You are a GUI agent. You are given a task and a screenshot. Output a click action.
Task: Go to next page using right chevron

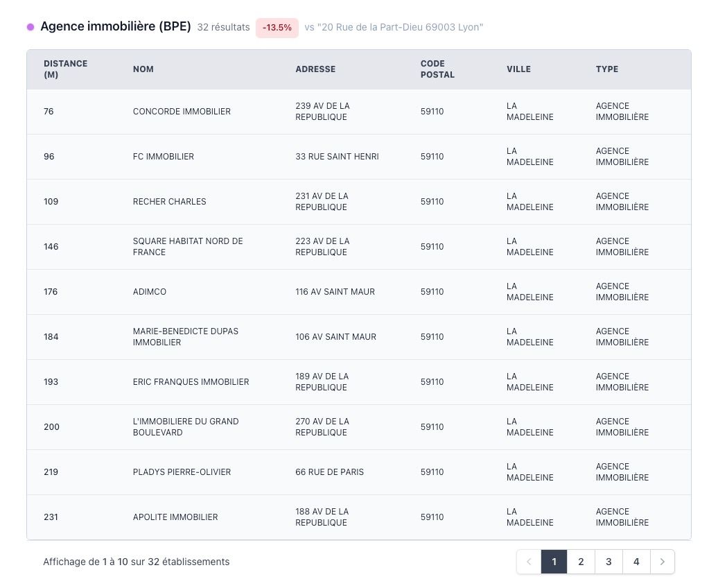click(662, 562)
